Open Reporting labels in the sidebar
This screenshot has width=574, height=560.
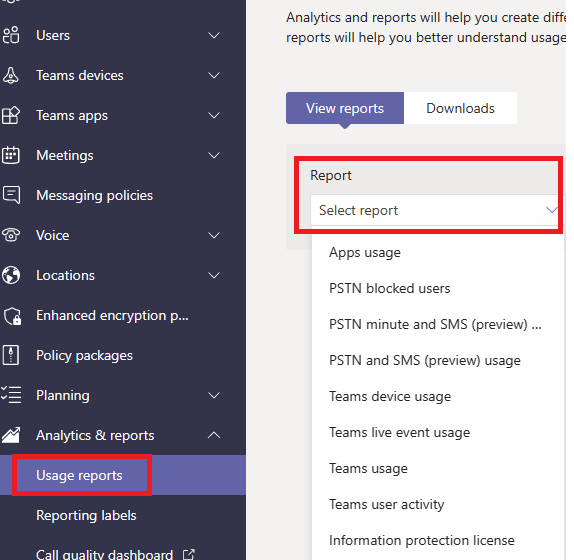click(86, 515)
